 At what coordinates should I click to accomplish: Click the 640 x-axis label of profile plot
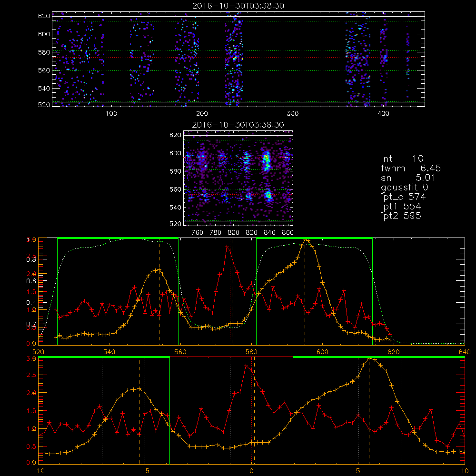(465, 352)
